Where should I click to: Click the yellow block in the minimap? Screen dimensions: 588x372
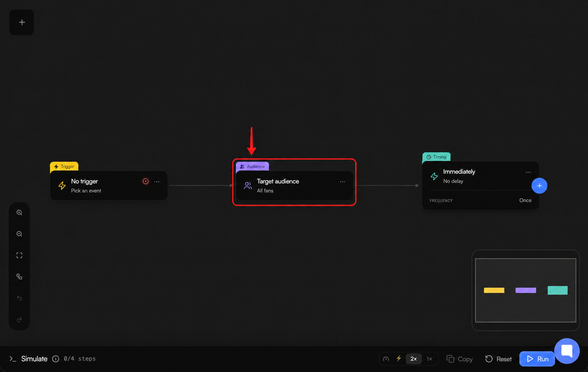pyautogui.click(x=494, y=290)
